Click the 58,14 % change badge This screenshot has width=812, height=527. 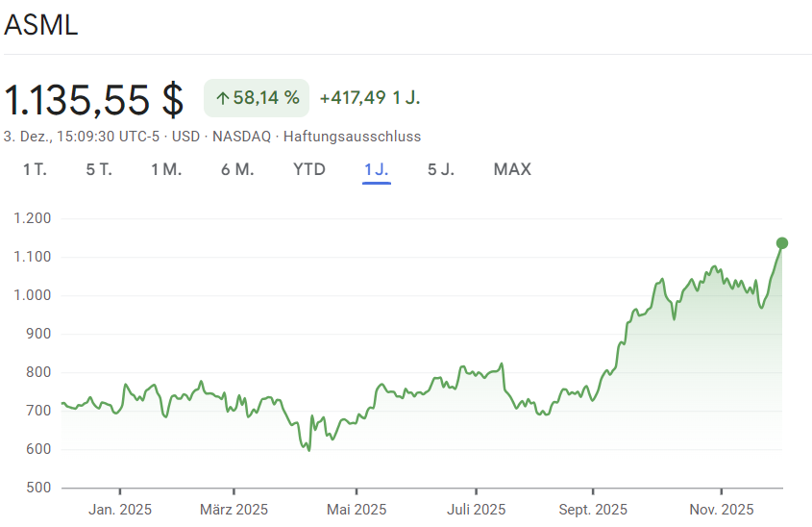tap(257, 98)
